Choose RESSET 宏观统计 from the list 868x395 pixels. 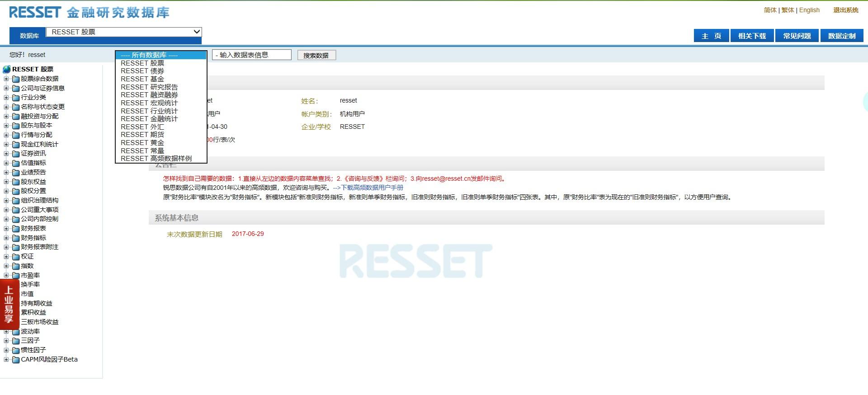click(x=161, y=103)
